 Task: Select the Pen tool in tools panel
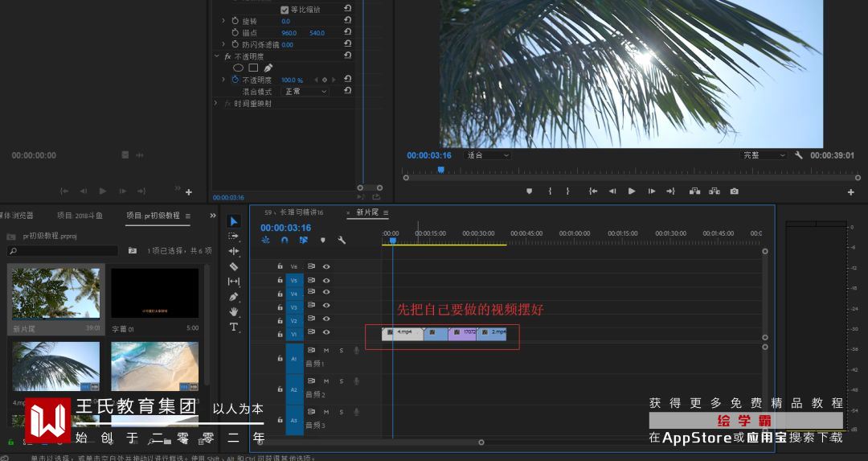pos(234,297)
